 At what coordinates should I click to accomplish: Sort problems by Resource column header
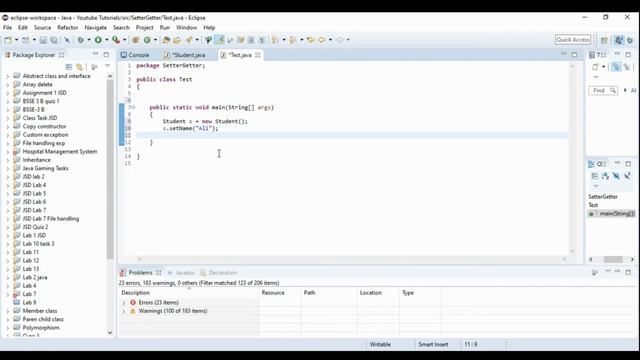pos(280,293)
